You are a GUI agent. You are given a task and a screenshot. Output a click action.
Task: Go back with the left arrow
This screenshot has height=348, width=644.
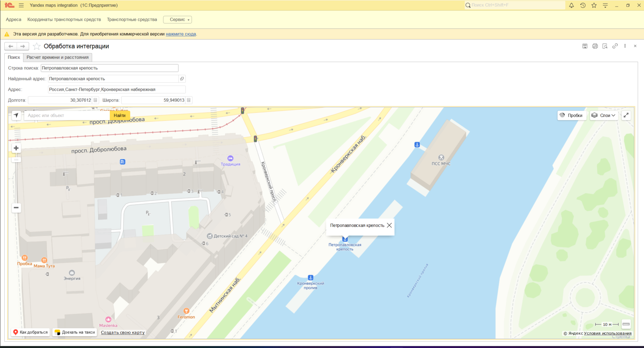(11, 46)
